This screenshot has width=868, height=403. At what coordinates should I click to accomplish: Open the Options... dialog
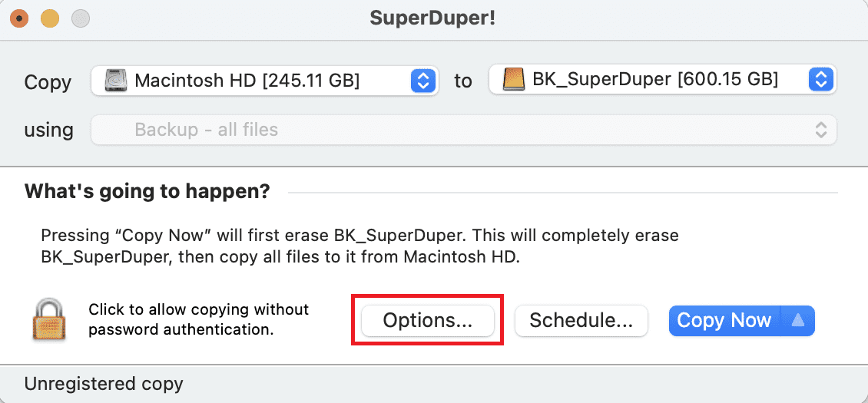click(x=427, y=320)
